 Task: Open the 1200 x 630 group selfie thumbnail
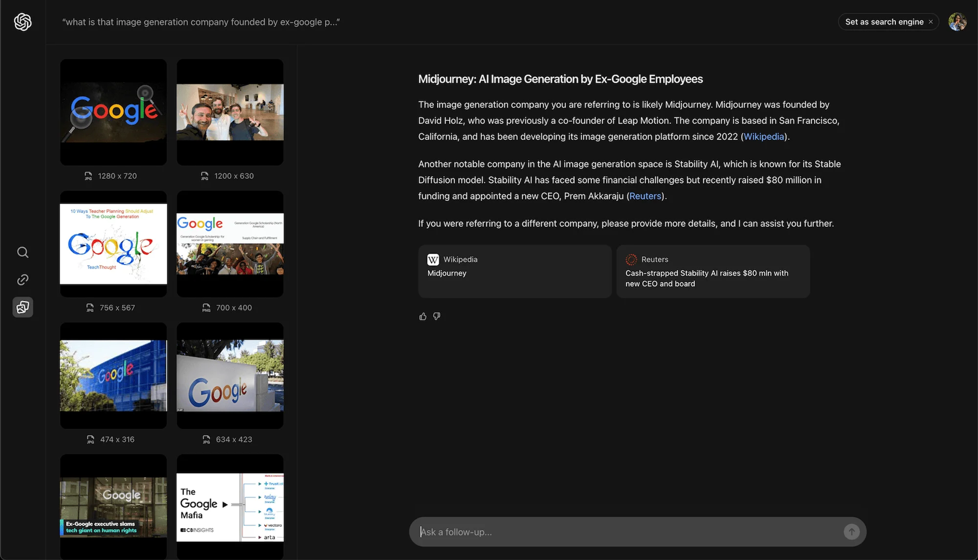click(230, 112)
